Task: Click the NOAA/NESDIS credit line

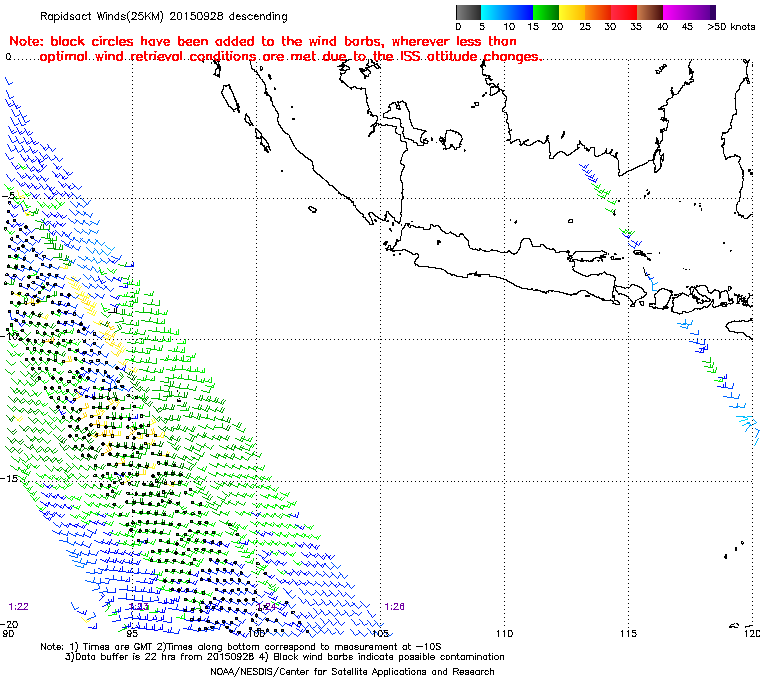Action: point(352,672)
